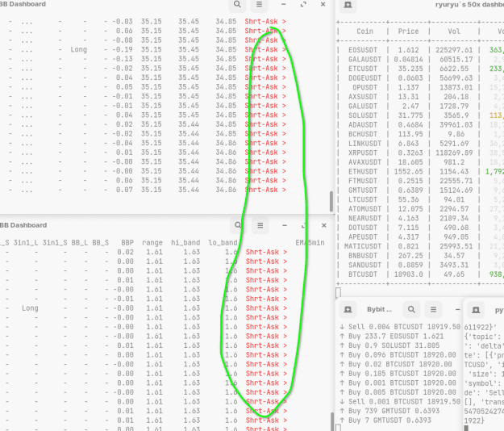Select the NEARUSDT coin name
The image size is (504, 431).
tap(364, 219)
